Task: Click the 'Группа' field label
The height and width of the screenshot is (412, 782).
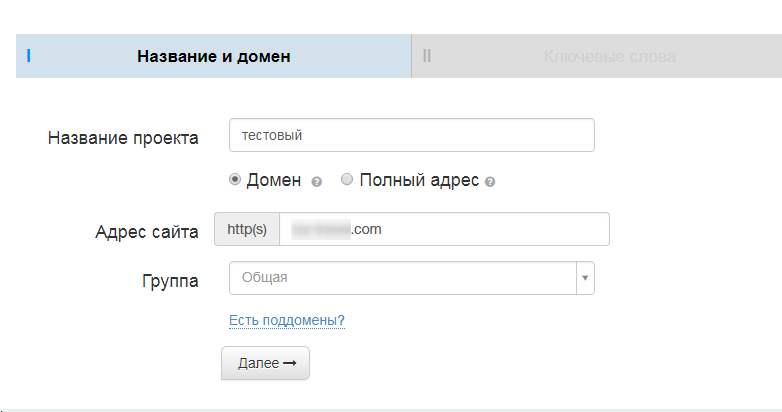Action: coord(171,281)
